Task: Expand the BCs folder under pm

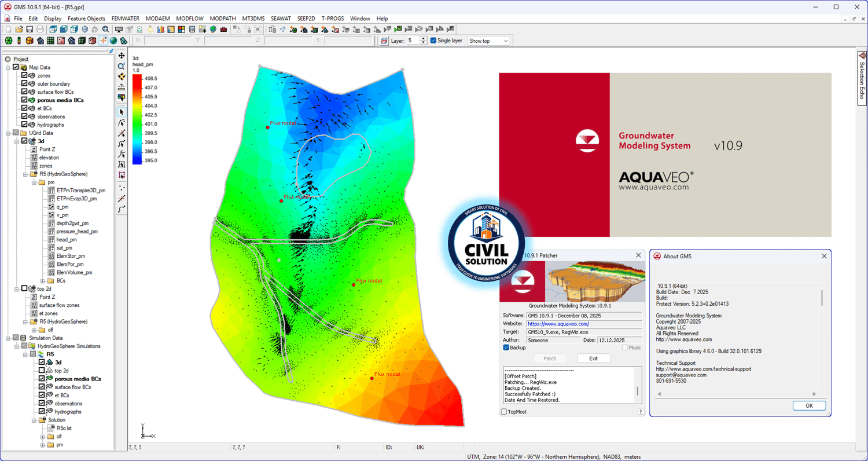Action: tap(43, 281)
